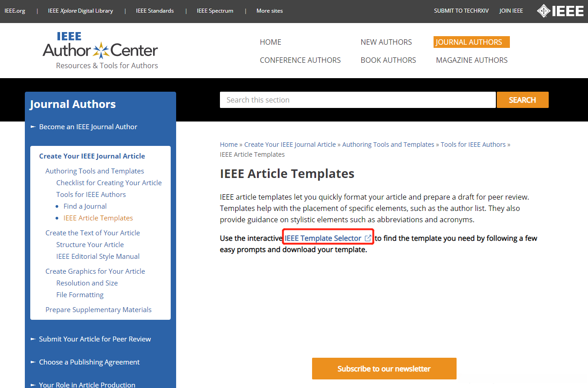588x388 pixels.
Task: Open IEEE Editorial Style Manual link
Action: [x=98, y=257]
